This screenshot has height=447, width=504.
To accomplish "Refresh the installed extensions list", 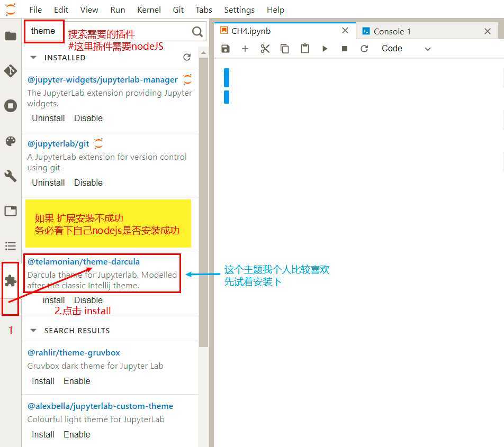I will pos(187,57).
